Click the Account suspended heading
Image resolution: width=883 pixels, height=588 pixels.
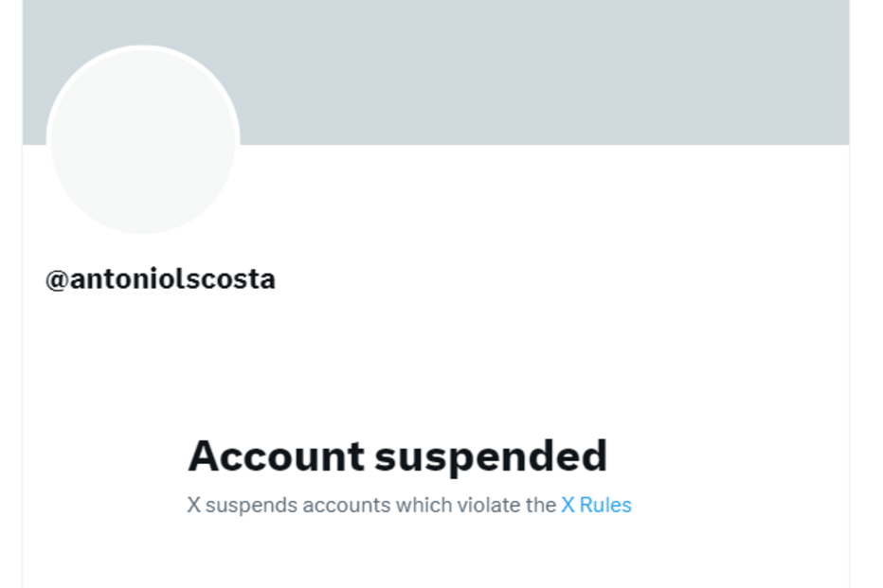pyautogui.click(x=398, y=455)
